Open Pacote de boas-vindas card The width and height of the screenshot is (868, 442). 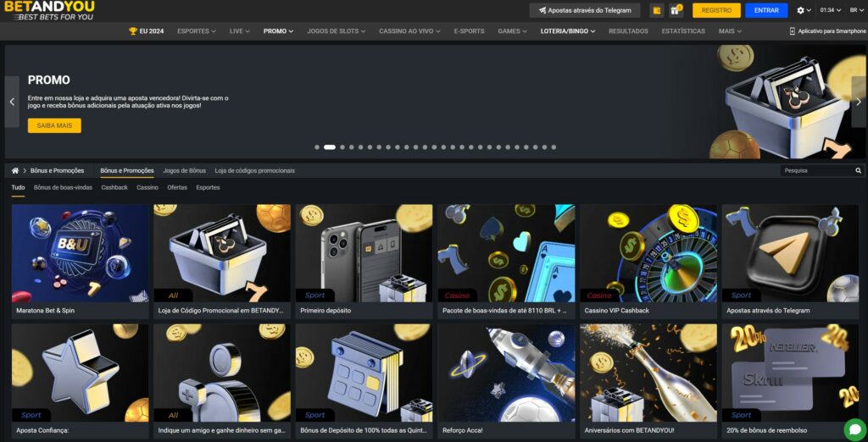pyautogui.click(x=507, y=262)
